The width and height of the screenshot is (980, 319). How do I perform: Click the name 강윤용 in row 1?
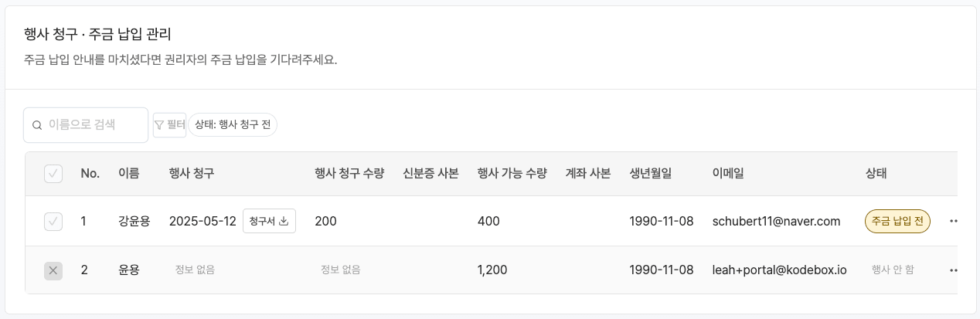tap(133, 222)
